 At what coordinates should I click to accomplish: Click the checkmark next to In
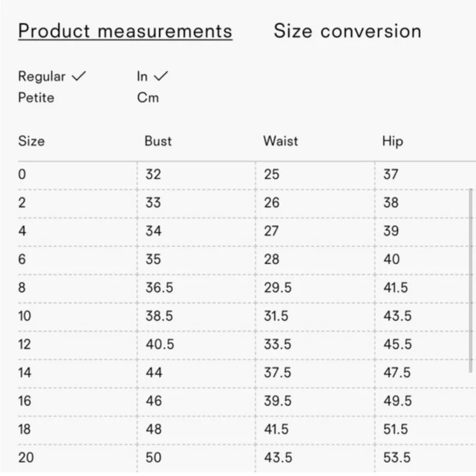tap(161, 77)
